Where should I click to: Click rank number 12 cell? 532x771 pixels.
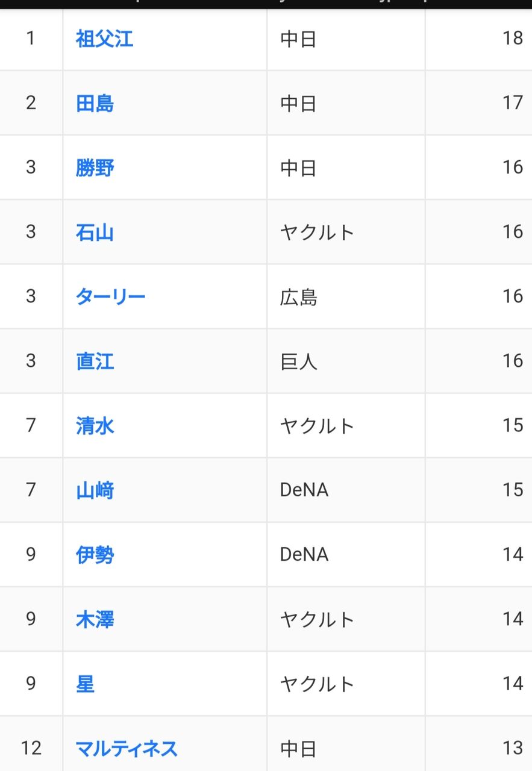click(x=31, y=749)
